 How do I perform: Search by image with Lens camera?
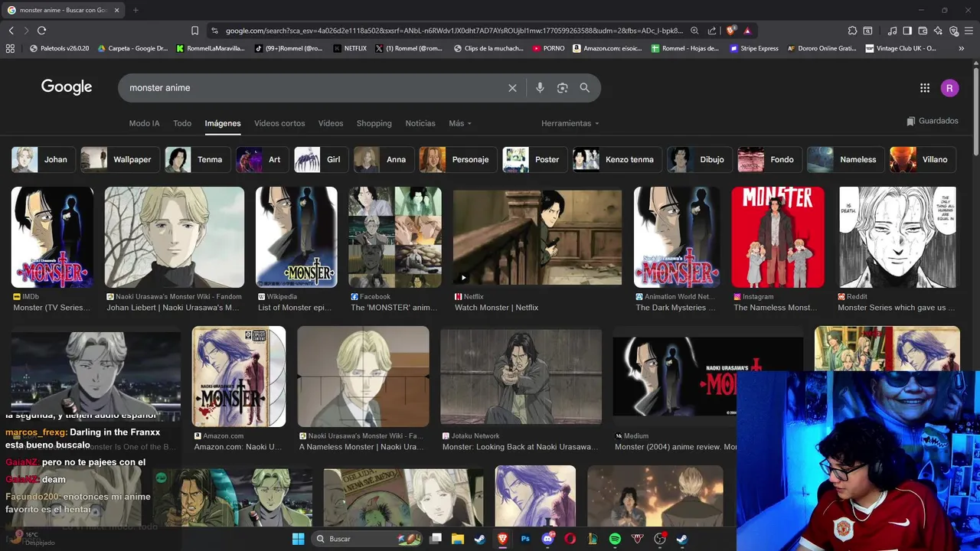[562, 88]
